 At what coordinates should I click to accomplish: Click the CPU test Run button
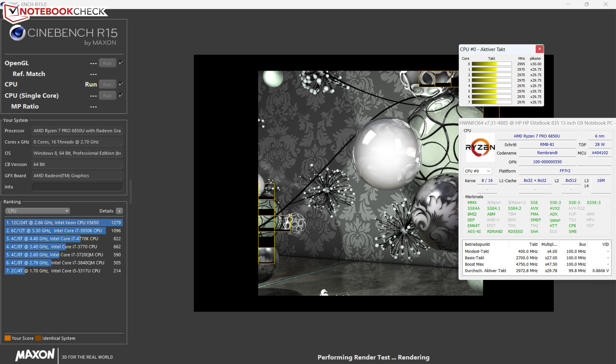click(107, 84)
